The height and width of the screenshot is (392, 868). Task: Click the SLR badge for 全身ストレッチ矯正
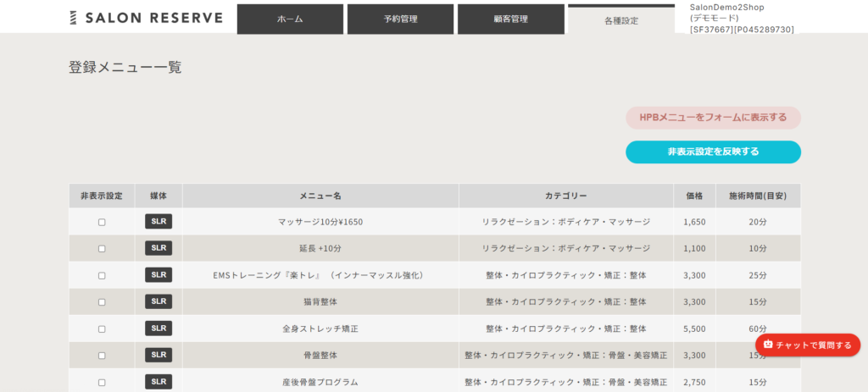coord(159,328)
